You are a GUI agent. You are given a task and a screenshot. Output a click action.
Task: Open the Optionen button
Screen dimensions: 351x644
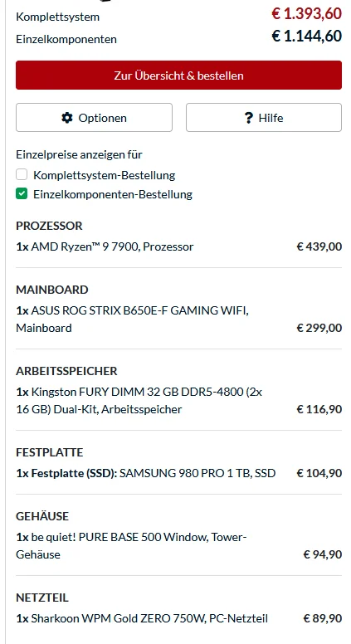pos(94,118)
